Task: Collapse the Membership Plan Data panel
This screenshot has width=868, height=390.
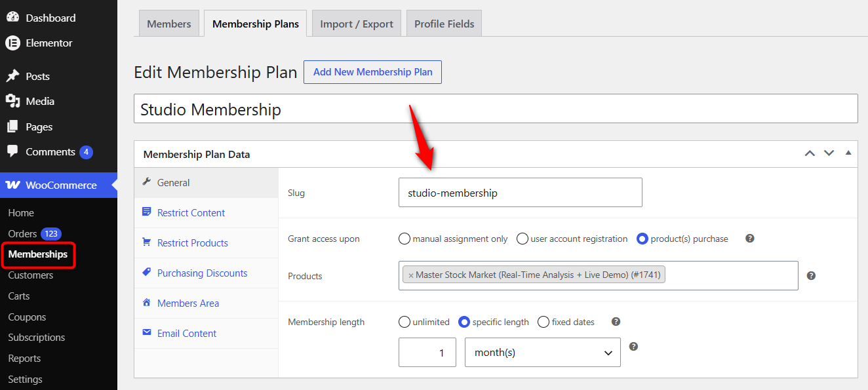Action: click(848, 153)
